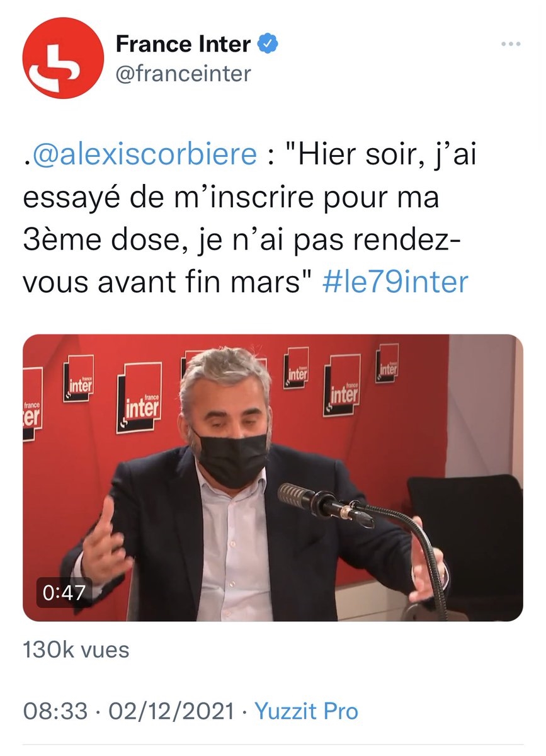Open the three-dot more options menu
Screen dimensions: 546x756
click(x=511, y=45)
